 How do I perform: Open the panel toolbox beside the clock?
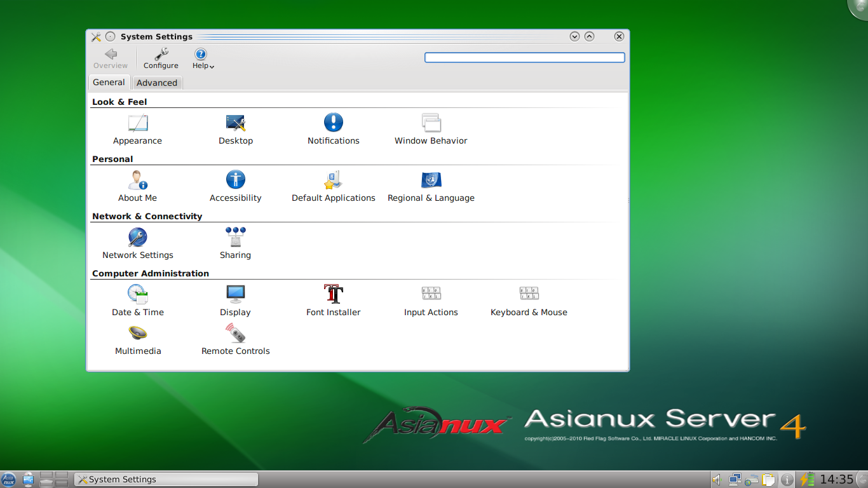point(862,480)
